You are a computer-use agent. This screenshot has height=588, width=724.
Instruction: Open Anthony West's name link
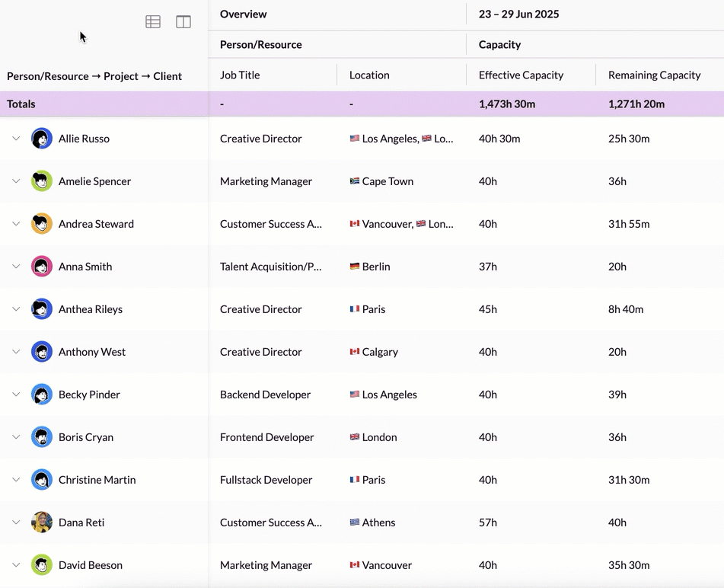click(x=92, y=352)
